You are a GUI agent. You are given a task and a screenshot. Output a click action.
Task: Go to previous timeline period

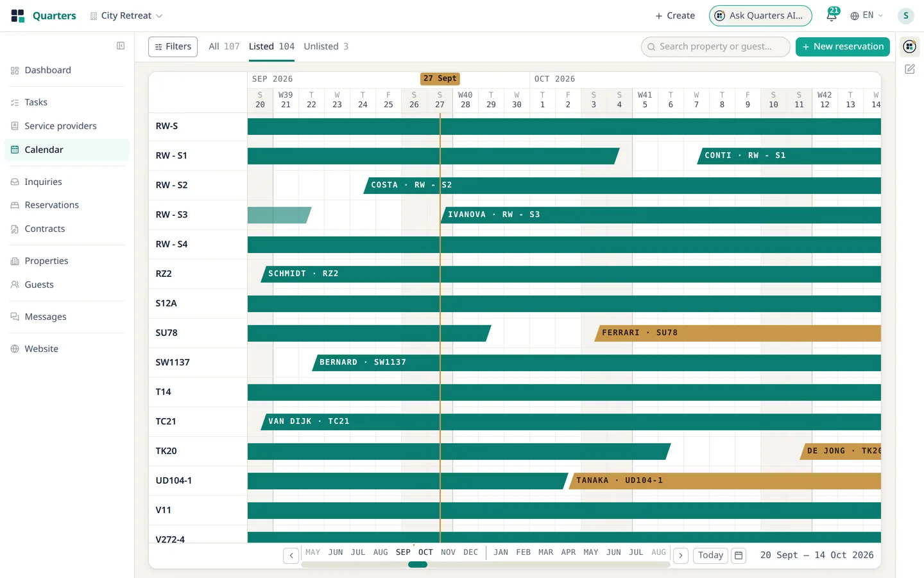pos(291,556)
